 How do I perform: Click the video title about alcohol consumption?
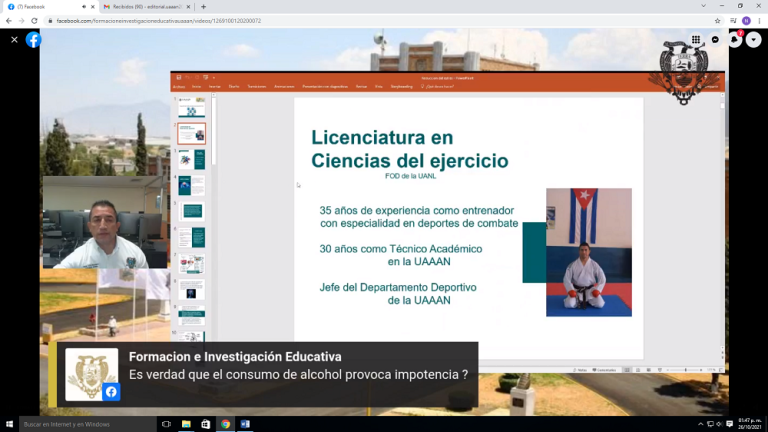click(x=298, y=375)
